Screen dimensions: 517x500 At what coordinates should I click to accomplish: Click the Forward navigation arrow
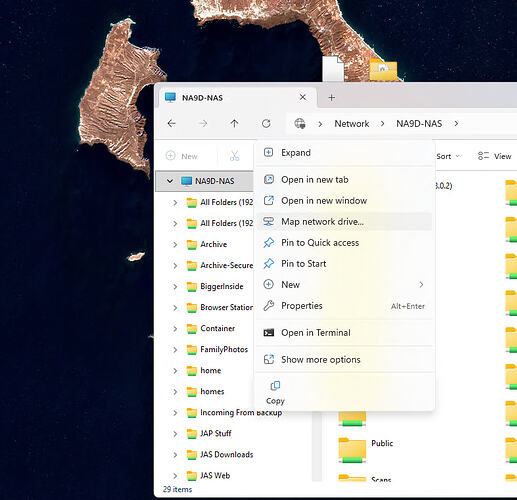click(203, 124)
